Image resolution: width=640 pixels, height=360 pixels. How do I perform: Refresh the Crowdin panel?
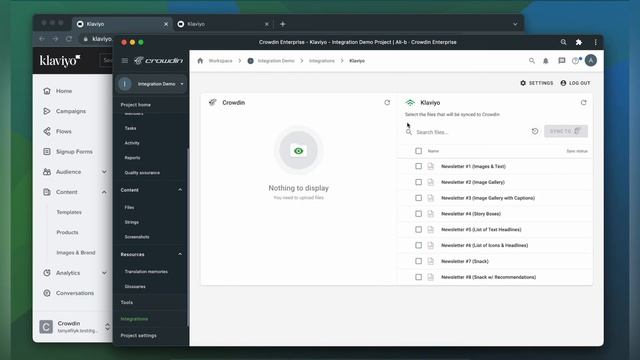[387, 102]
